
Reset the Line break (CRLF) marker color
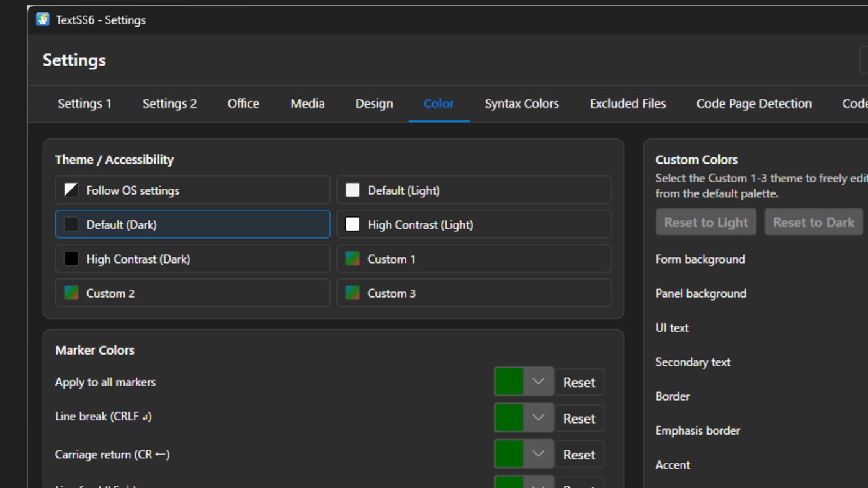(x=579, y=418)
